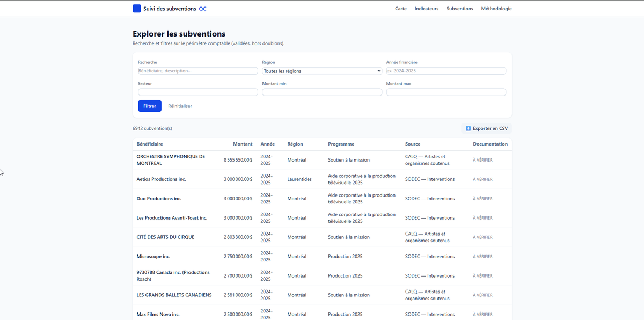Open the Méthodologie page
644x320 pixels.
coord(496,9)
